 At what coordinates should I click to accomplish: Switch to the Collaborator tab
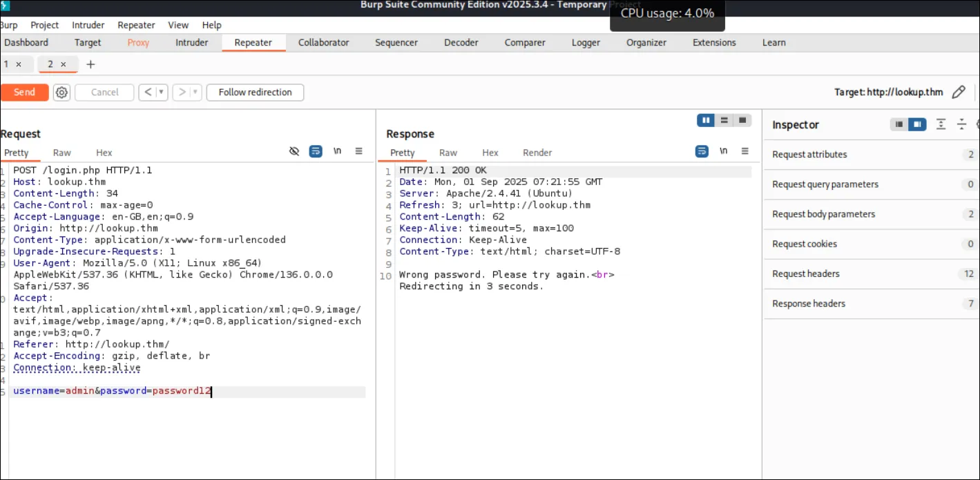point(324,42)
